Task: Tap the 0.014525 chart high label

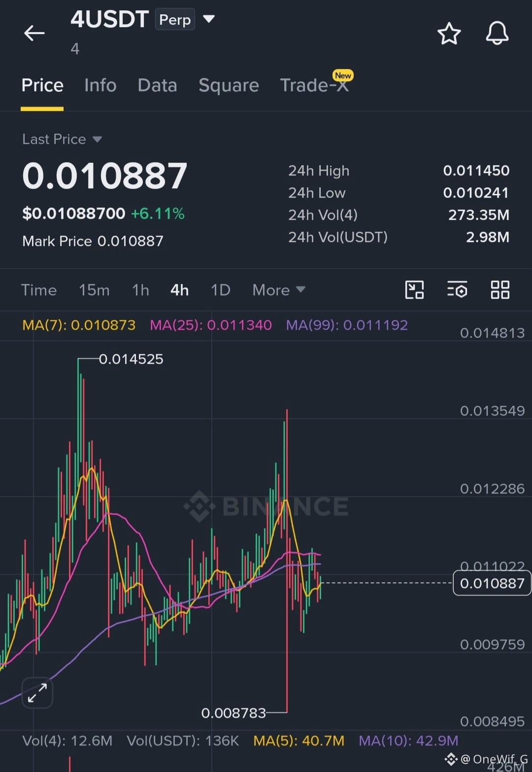Action: 131,359
